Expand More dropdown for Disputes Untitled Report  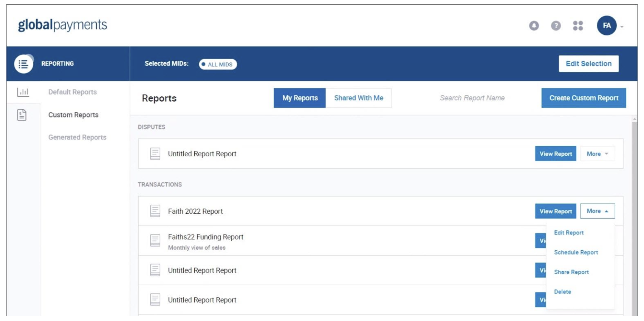click(597, 154)
